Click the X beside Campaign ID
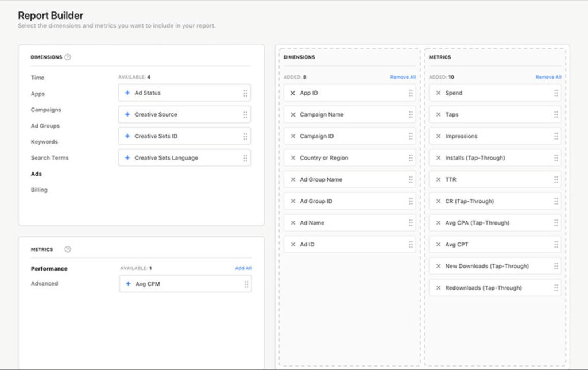588x370 pixels. tap(293, 136)
